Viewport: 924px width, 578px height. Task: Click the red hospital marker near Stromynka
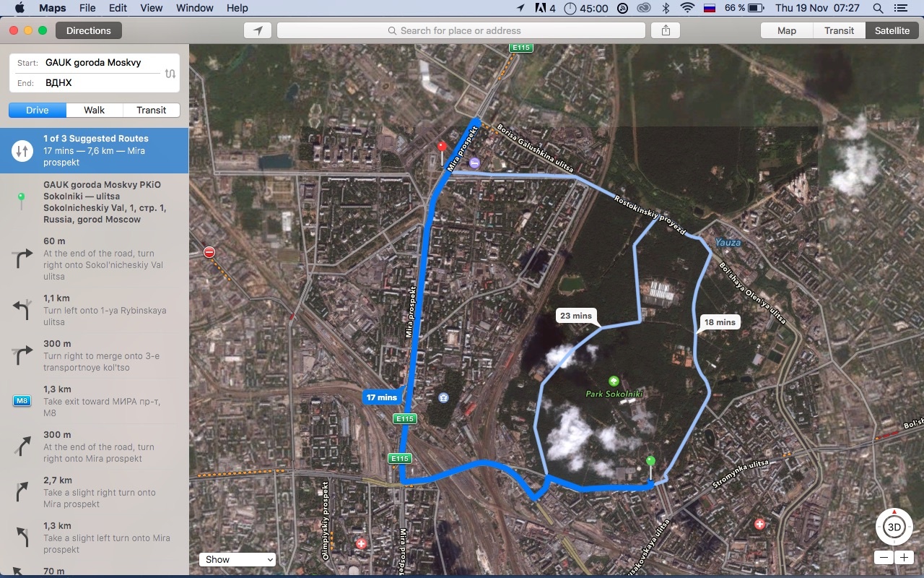[759, 524]
